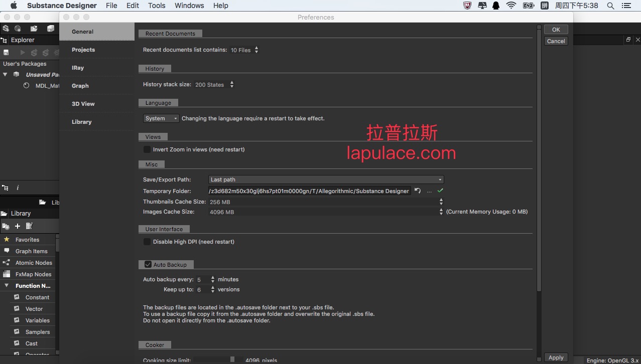This screenshot has height=364, width=641.
Task: Open the Windows menu
Action: pyautogui.click(x=189, y=6)
